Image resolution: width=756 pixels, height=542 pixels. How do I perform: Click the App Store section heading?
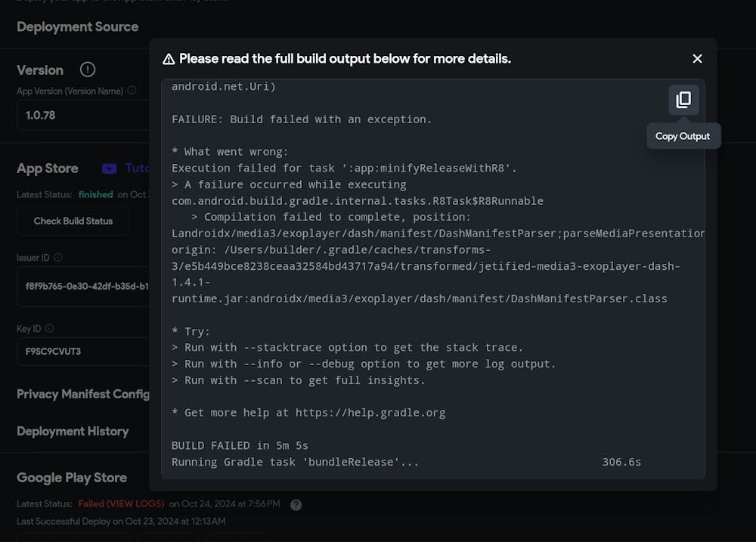coord(48,169)
